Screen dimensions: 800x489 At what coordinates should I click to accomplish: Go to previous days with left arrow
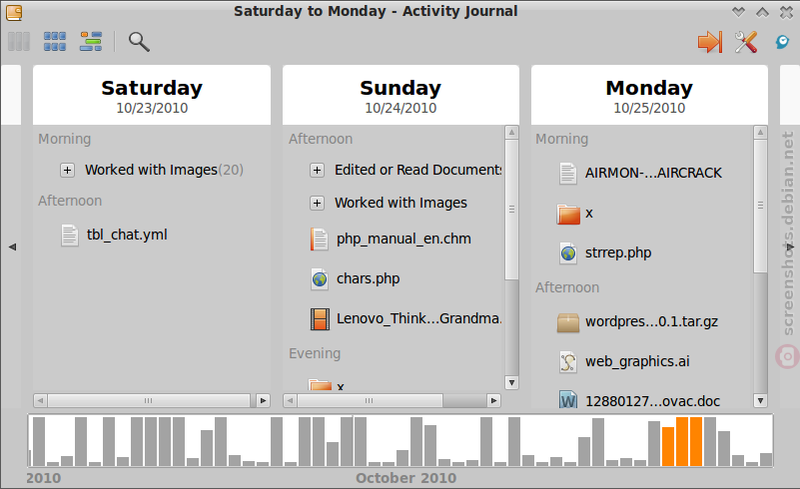click(12, 247)
